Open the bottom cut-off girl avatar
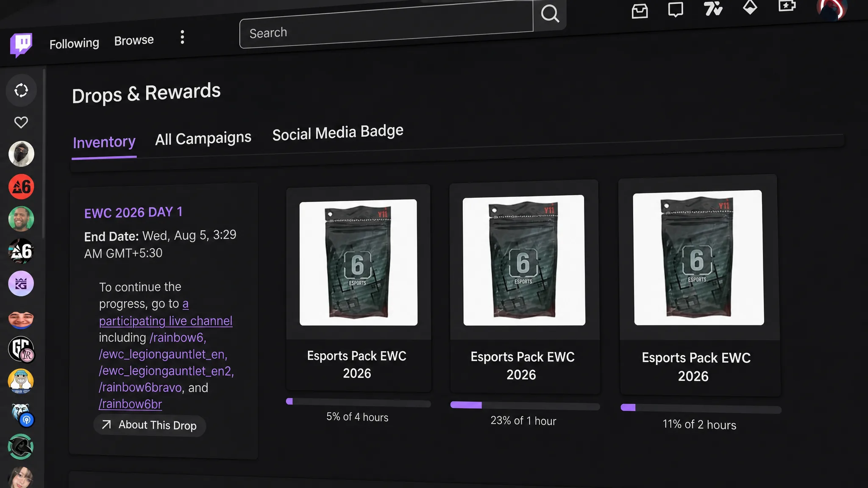Viewport: 868px width, 488px height. click(21, 478)
